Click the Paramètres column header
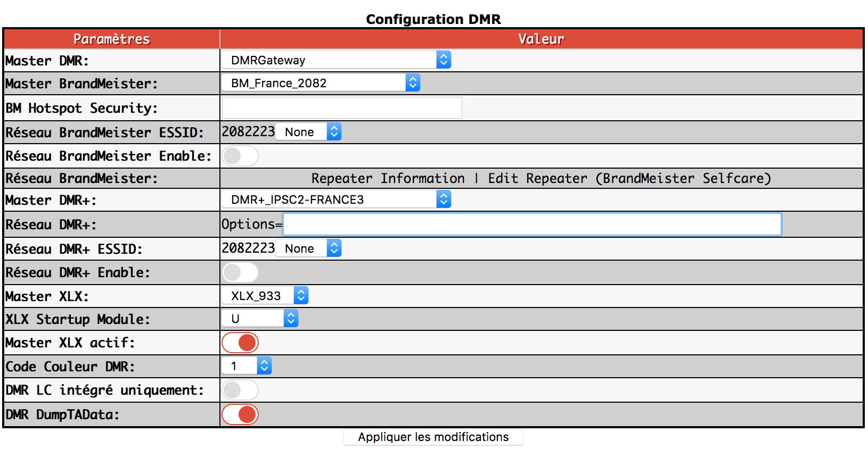This screenshot has width=868, height=449. [112, 39]
